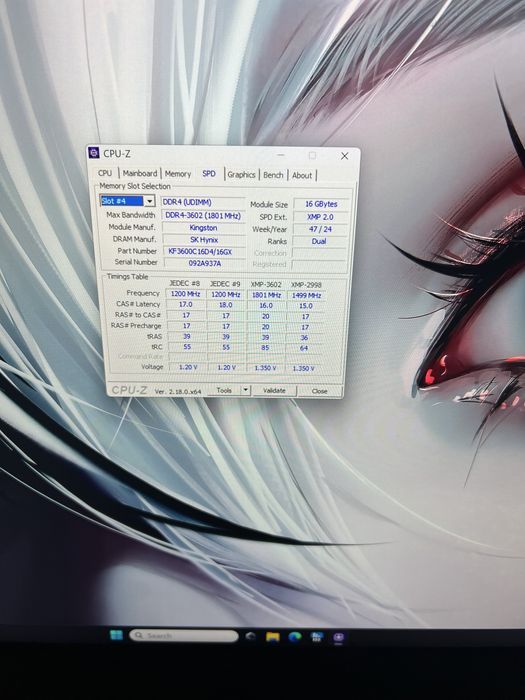Click the JEDEC #9 CAS# Latency 18.0

click(226, 305)
